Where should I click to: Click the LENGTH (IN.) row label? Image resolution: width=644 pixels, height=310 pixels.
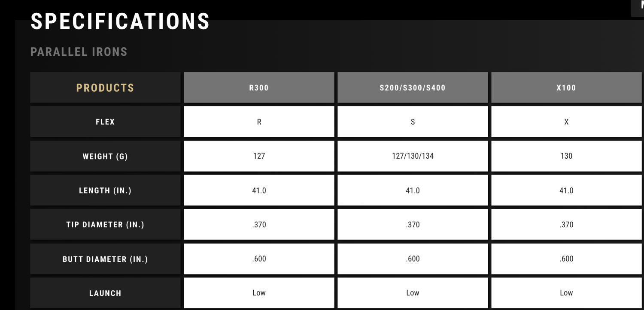tap(105, 190)
